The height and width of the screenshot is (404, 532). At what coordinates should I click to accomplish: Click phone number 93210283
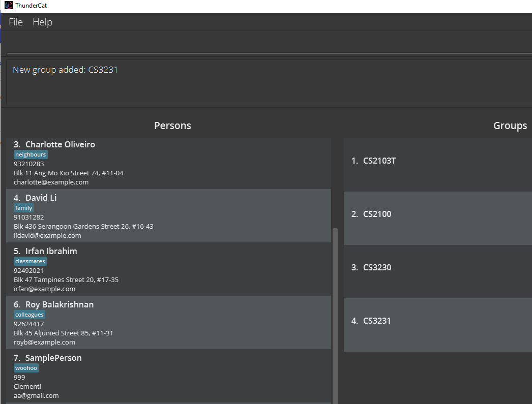point(29,164)
